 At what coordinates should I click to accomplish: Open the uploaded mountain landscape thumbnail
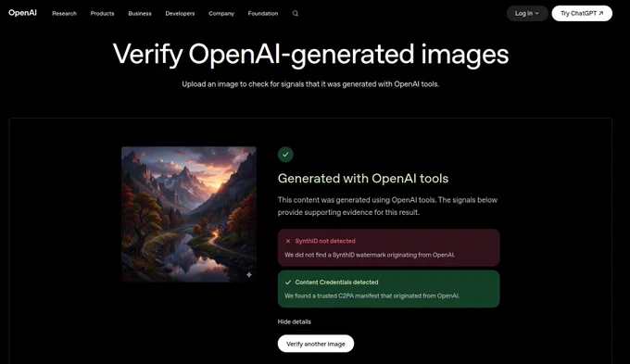pyautogui.click(x=189, y=214)
